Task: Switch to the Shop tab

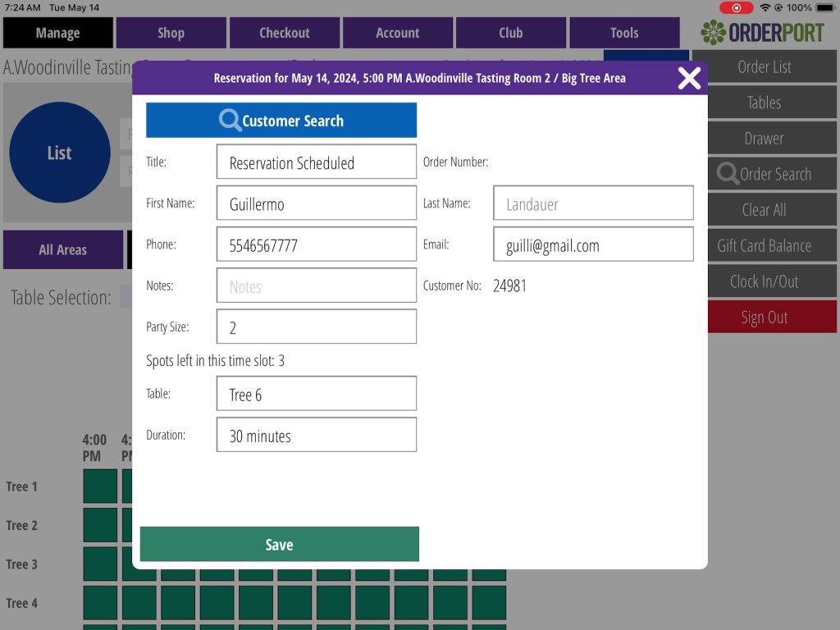Action: [171, 33]
